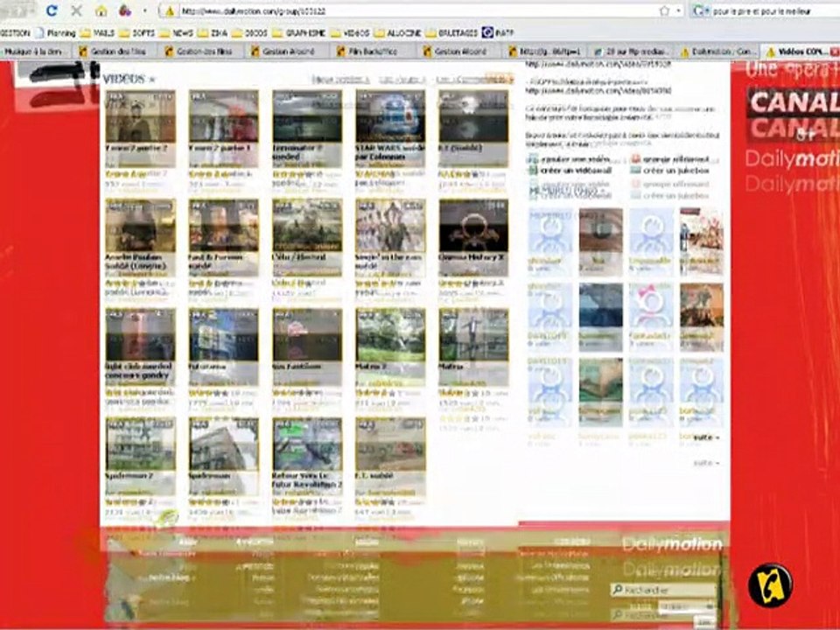Open address bar history dropdown arrow
Image resolution: width=840 pixels, height=630 pixels.
pyautogui.click(x=679, y=10)
